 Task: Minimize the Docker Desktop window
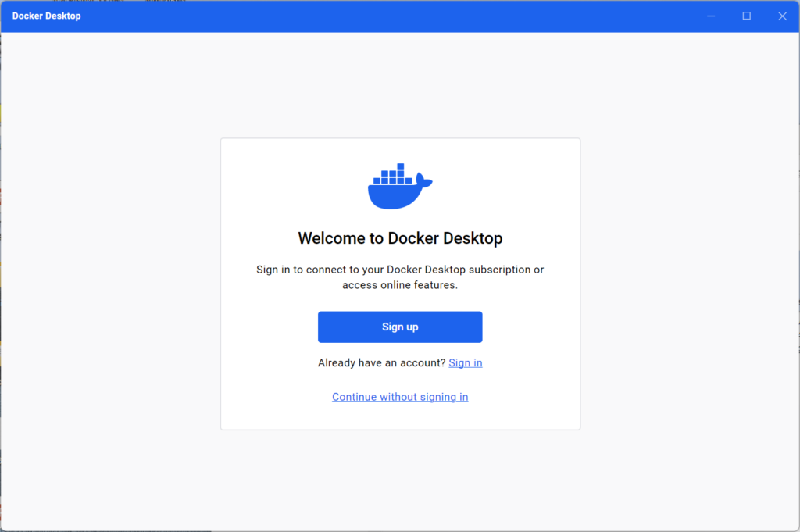[711, 16]
